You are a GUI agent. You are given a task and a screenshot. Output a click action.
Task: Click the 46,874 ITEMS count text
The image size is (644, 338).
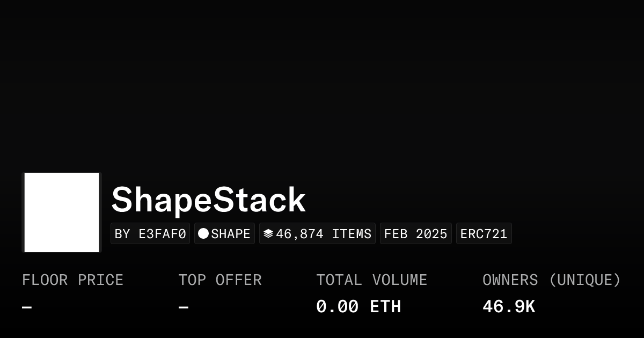click(x=324, y=234)
